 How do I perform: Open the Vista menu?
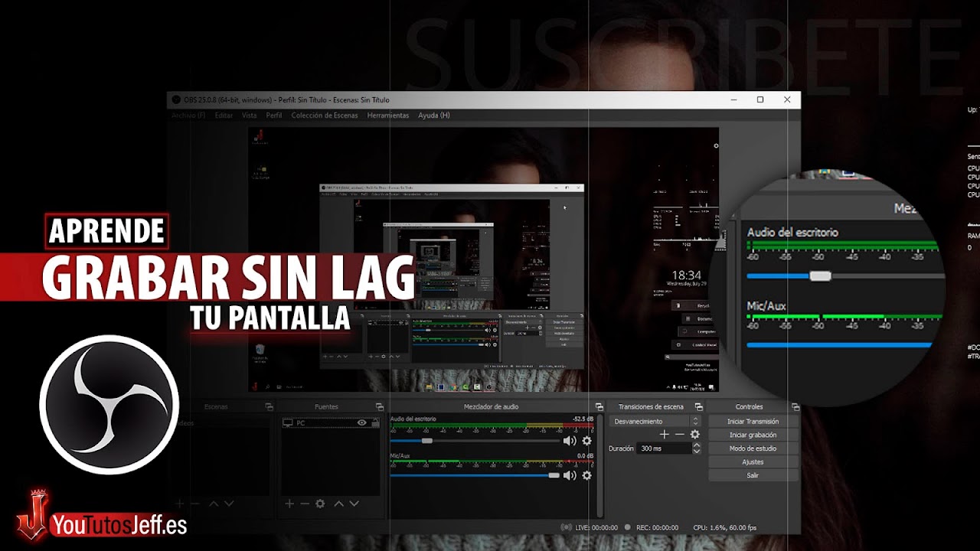coord(250,116)
